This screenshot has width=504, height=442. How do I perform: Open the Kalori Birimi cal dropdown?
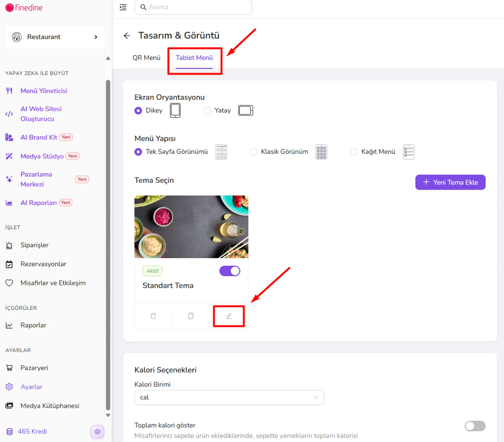pos(229,397)
